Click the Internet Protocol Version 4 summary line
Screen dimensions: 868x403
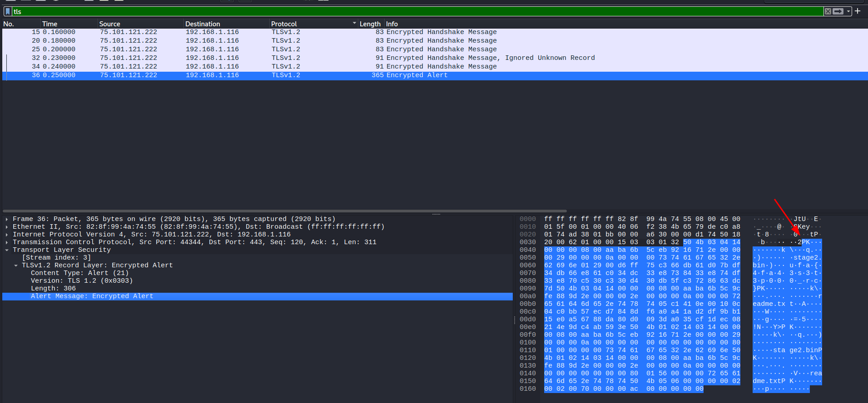[152, 235]
